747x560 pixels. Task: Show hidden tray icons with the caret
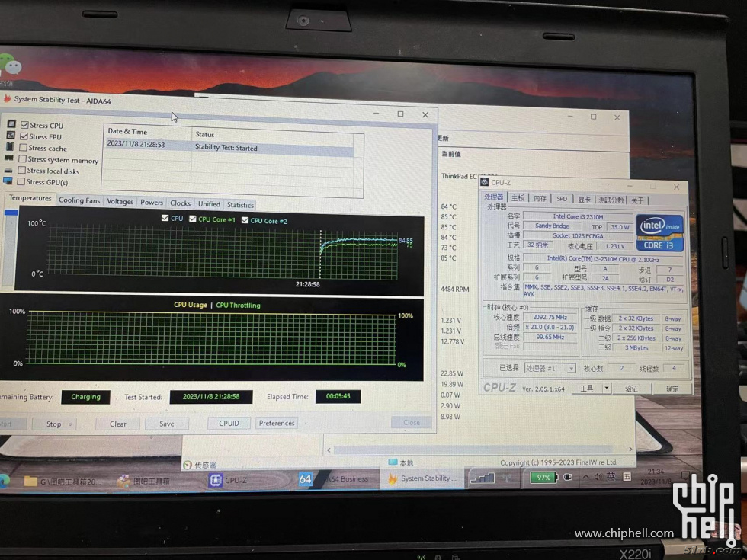pos(585,477)
